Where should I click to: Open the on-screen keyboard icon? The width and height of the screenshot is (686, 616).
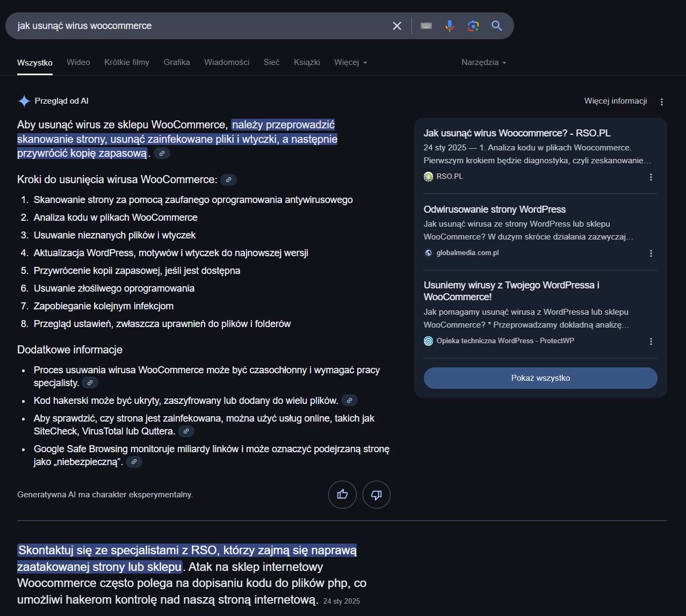(426, 26)
